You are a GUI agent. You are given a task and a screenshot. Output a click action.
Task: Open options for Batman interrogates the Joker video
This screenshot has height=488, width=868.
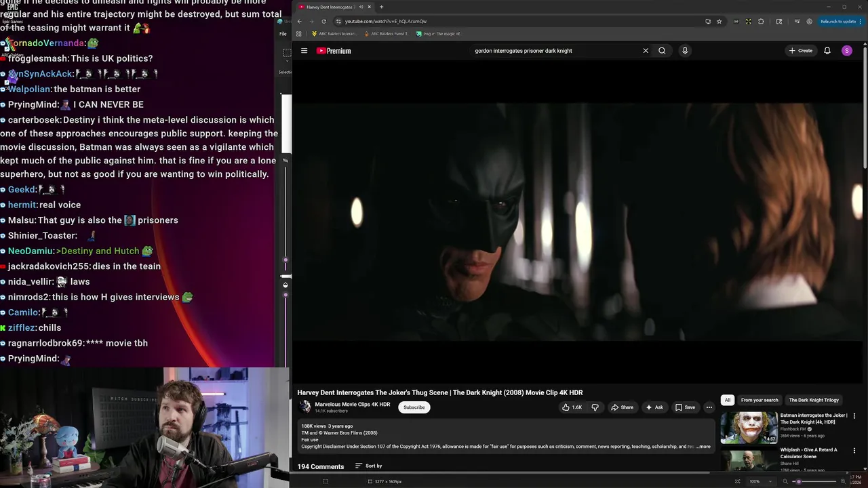[x=854, y=416]
